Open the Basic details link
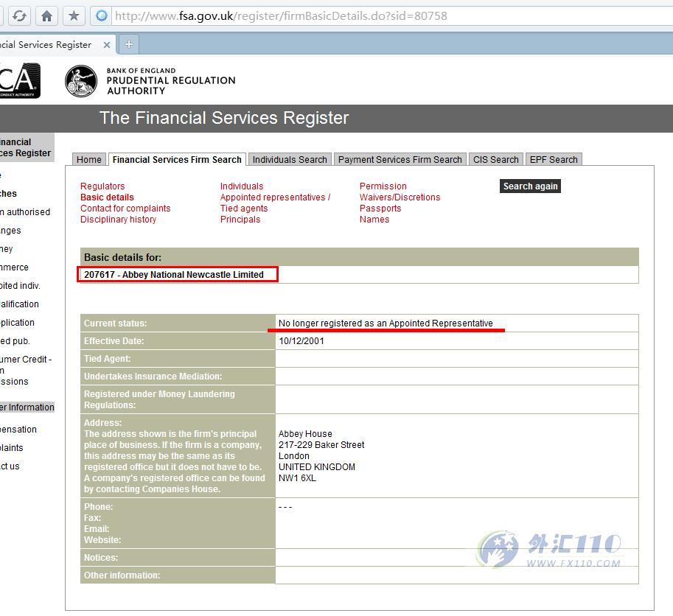Viewport: 673px width, 616px height. [x=107, y=197]
